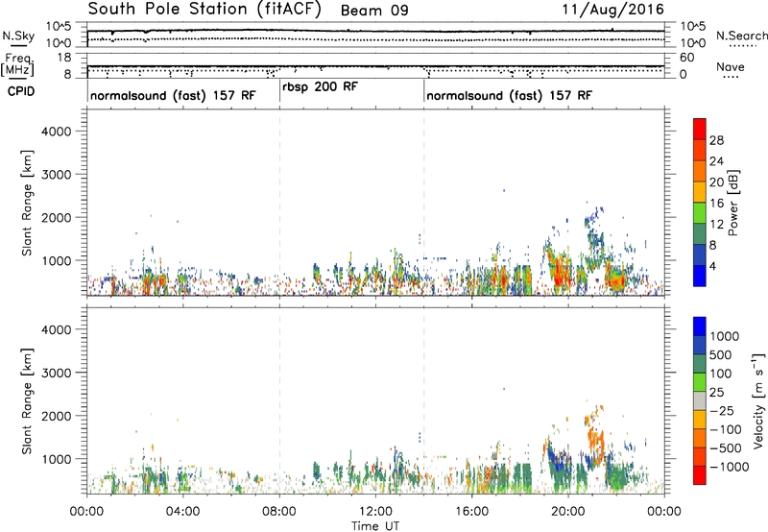Click the 20:00 high-power red echo in power panel
Viewport: 768px width, 532px height.
[x=561, y=272]
